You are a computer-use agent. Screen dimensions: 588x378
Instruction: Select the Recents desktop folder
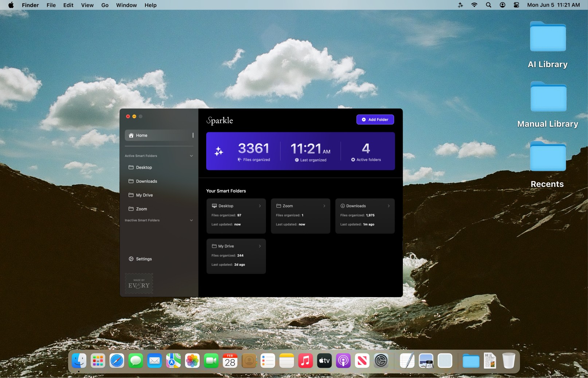coord(548,165)
